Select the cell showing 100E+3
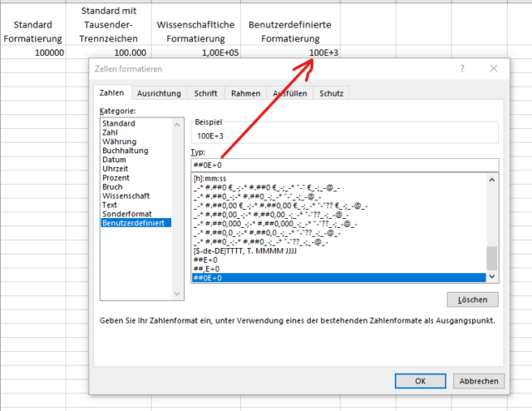 290,52
